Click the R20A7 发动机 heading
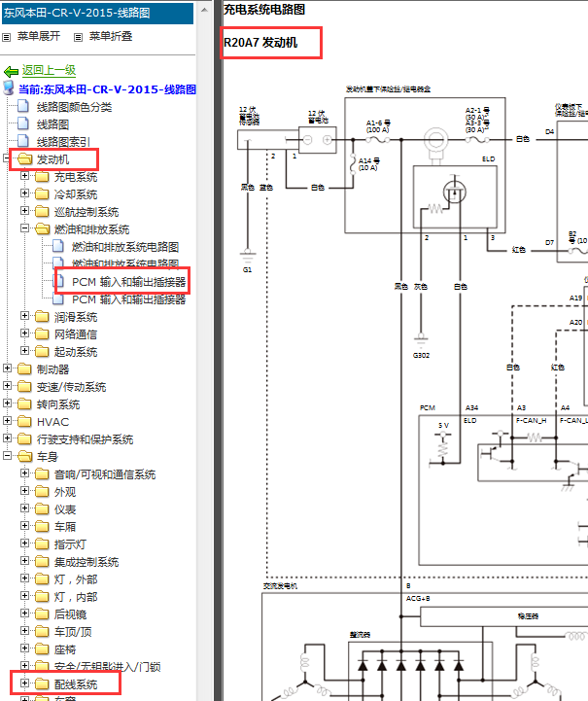Image resolution: width=588 pixels, height=701 pixels. coord(260,43)
